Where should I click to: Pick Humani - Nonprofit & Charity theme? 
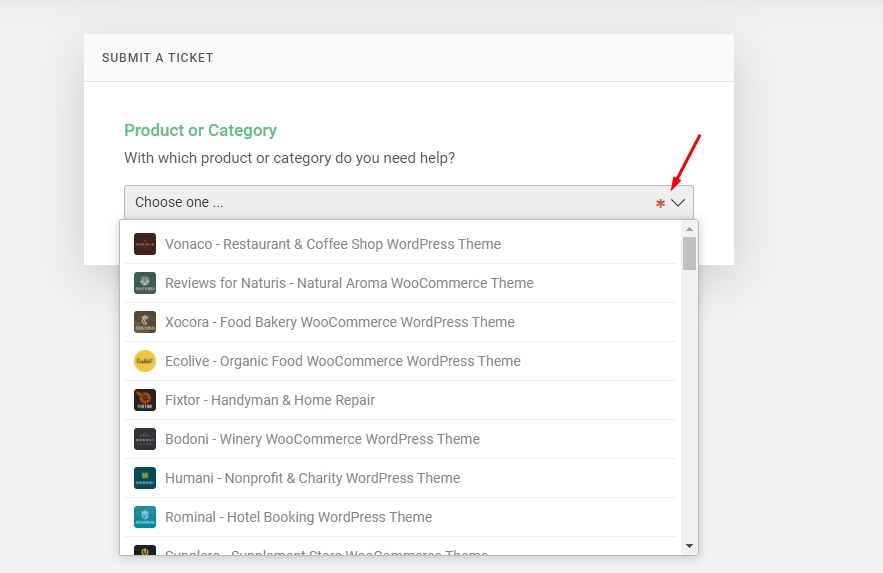click(312, 478)
